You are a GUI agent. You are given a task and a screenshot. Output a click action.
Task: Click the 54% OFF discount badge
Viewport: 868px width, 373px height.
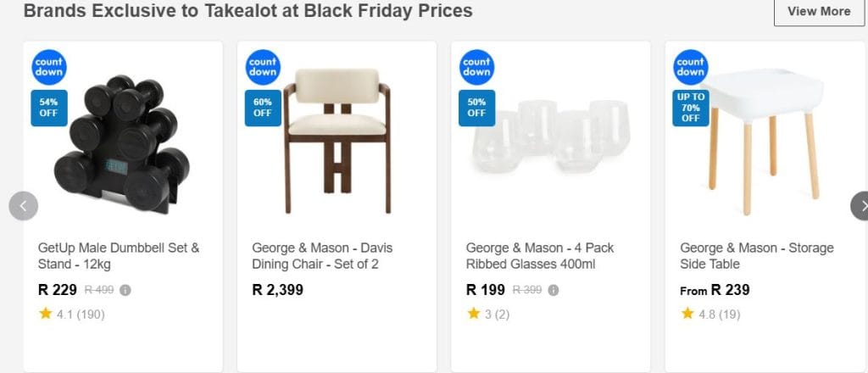pos(49,107)
